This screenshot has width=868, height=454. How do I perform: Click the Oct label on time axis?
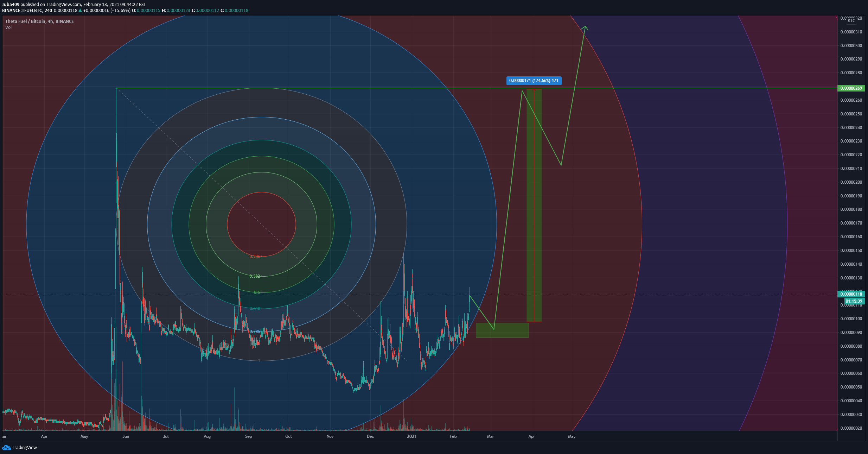288,436
